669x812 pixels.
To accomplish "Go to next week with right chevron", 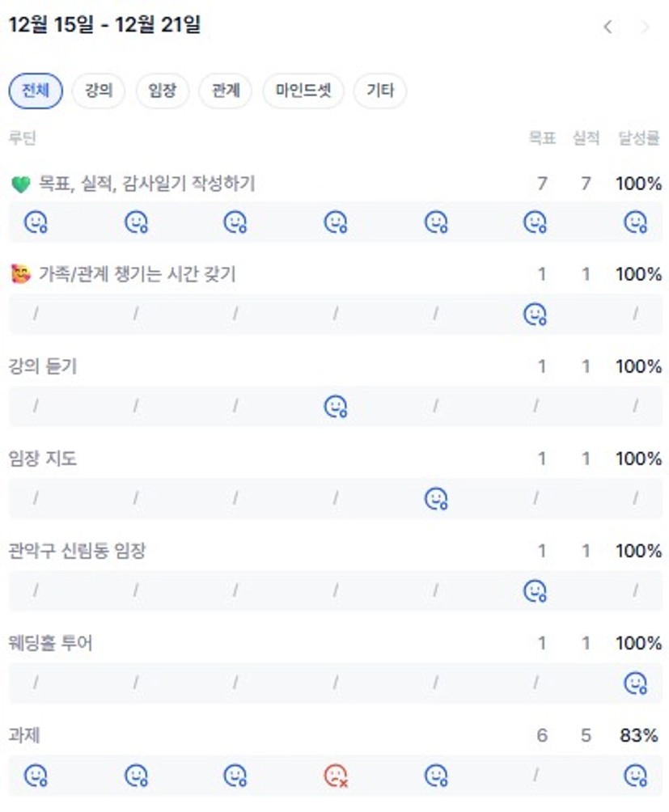I will [645, 27].
